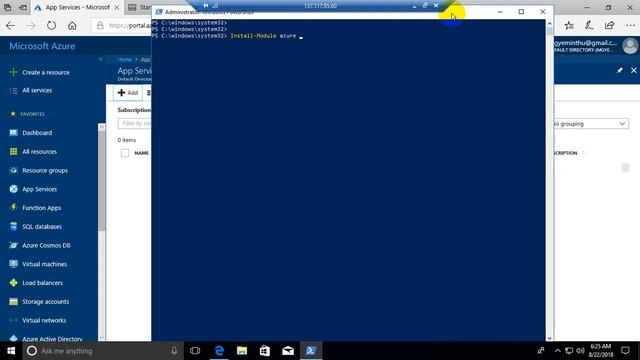Viewport: 640px width, 360px height.
Task: Open Virtual machines icon in sidebar
Action: pos(13,264)
